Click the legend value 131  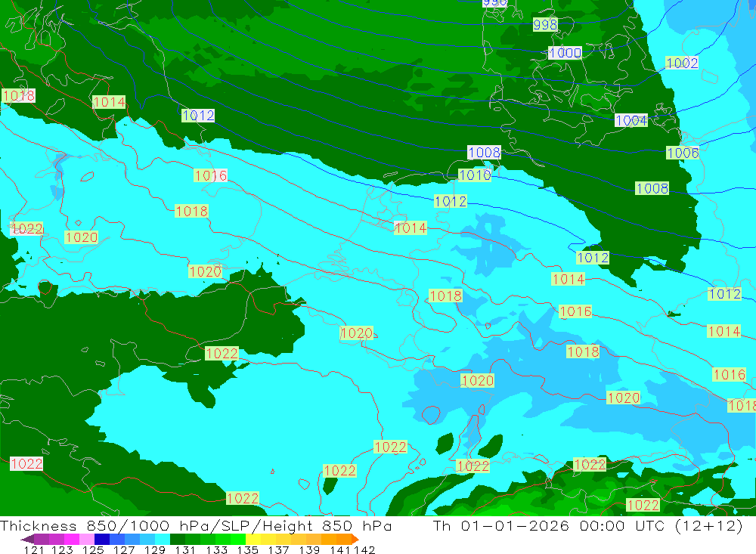pos(185,549)
